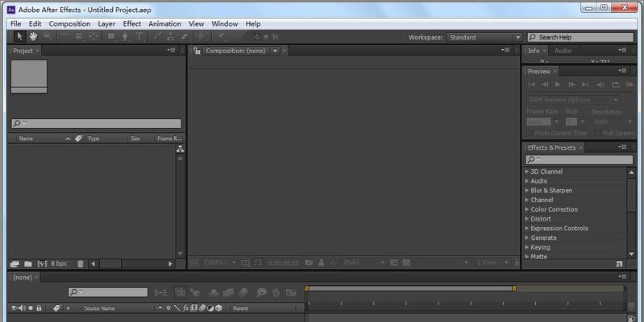Click the Motion Blur switch column icon

(x=202, y=308)
